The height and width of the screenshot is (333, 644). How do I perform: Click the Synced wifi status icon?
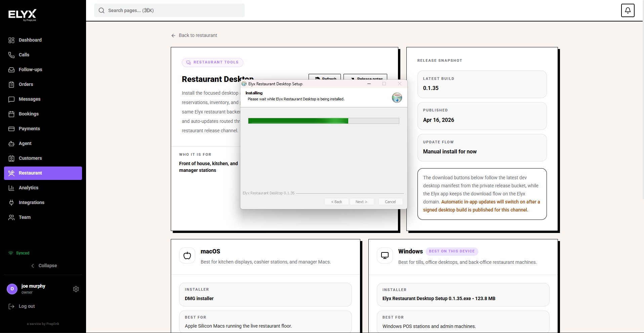point(11,253)
